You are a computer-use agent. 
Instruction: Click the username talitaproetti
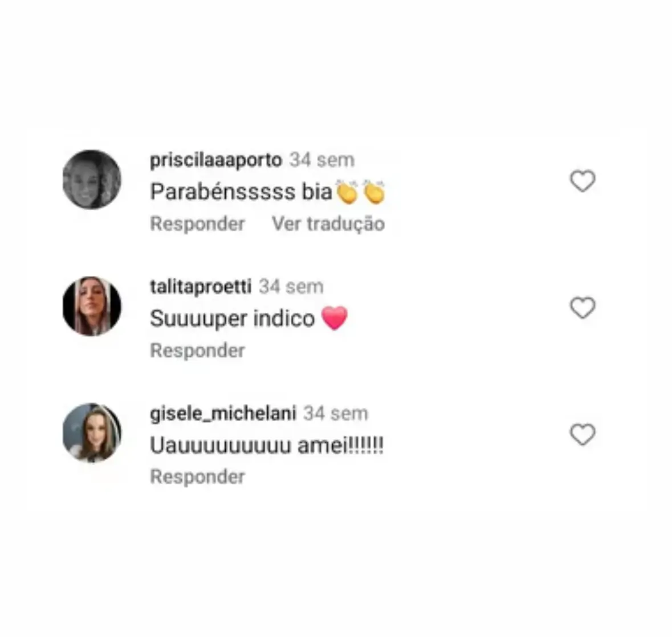click(201, 287)
